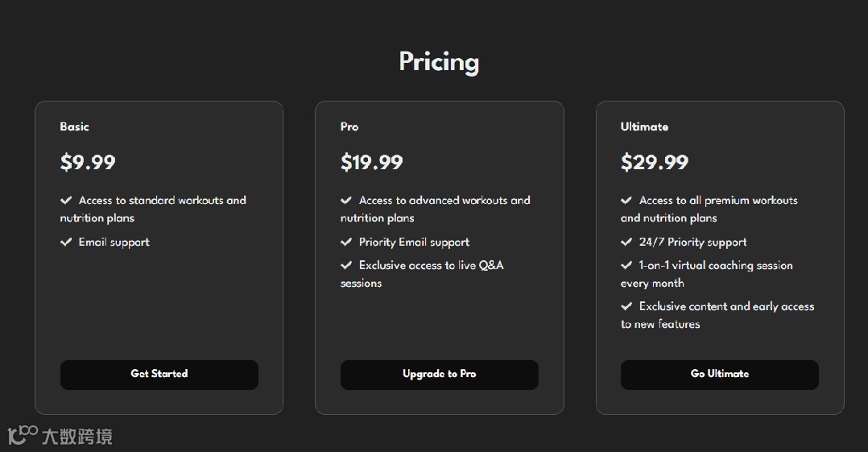Click checkmark beside 1-on-1 virtual coaching
868x452 pixels.
(x=626, y=265)
